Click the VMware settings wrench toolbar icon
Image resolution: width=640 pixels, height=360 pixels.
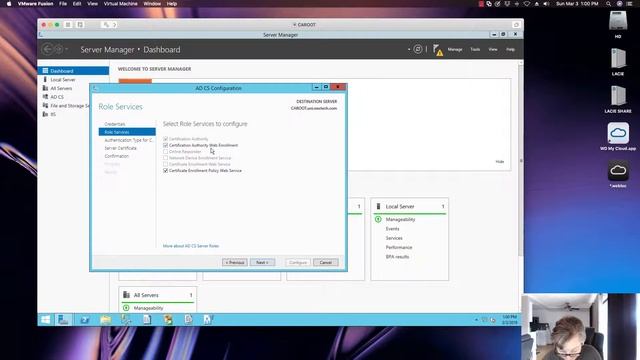coord(106,24)
